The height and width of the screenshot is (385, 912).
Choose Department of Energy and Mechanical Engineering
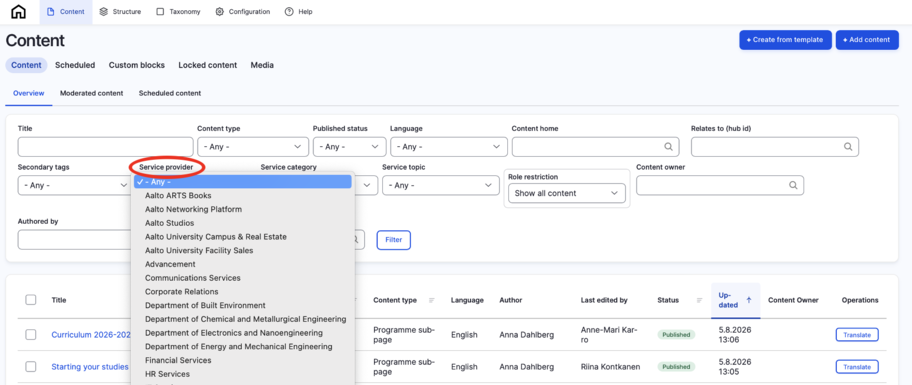pyautogui.click(x=238, y=347)
